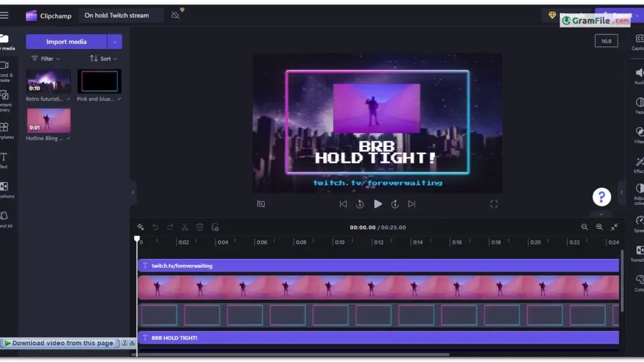
Task: Open the Fade panel
Action: pos(639,106)
